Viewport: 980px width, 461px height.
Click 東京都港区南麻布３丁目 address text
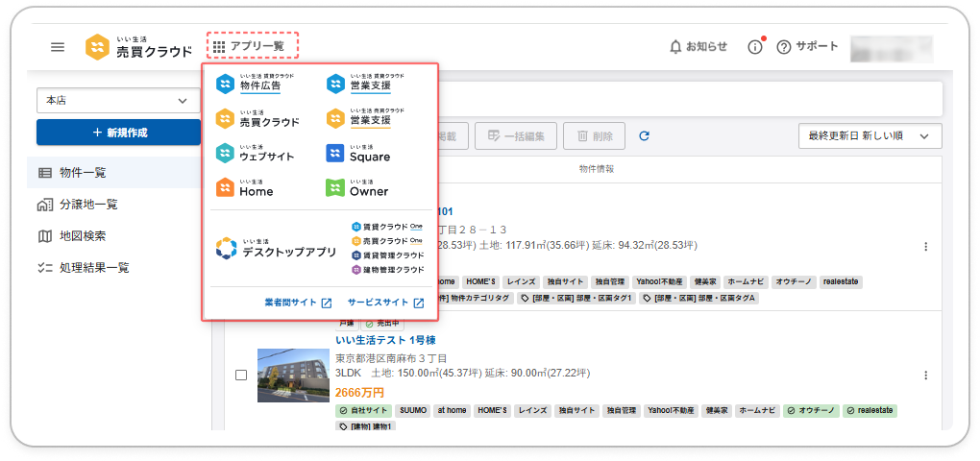point(391,358)
